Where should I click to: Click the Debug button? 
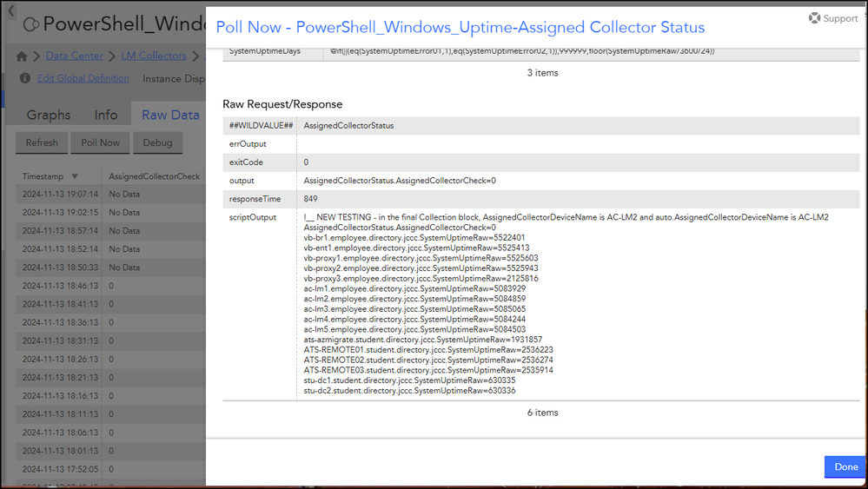158,142
